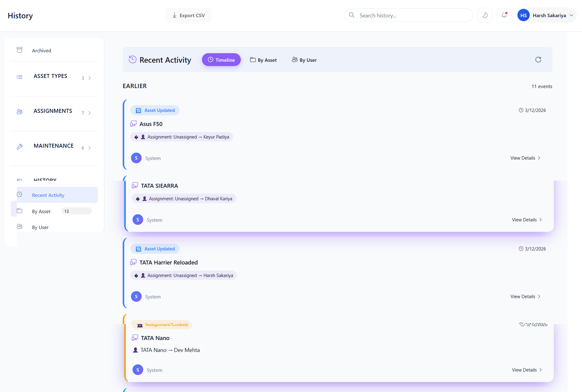Switch to the By Asset tab
The image size is (582, 392).
pos(263,60)
